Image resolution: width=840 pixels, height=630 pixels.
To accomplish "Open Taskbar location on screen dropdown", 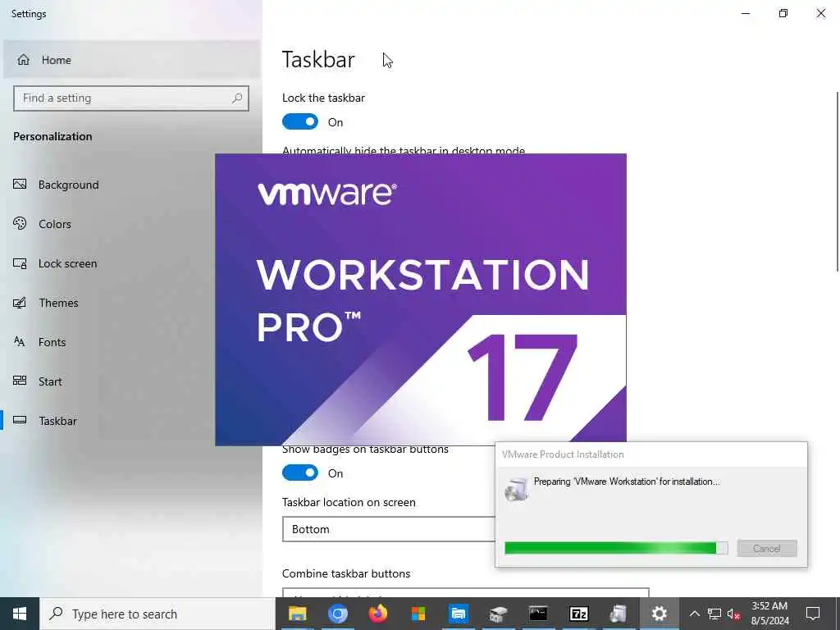I will point(389,529).
